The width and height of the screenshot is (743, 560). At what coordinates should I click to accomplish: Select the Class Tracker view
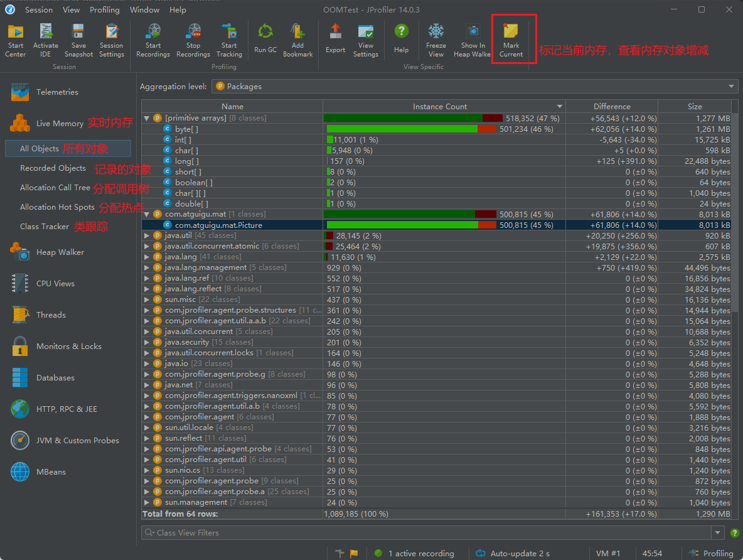coord(45,226)
